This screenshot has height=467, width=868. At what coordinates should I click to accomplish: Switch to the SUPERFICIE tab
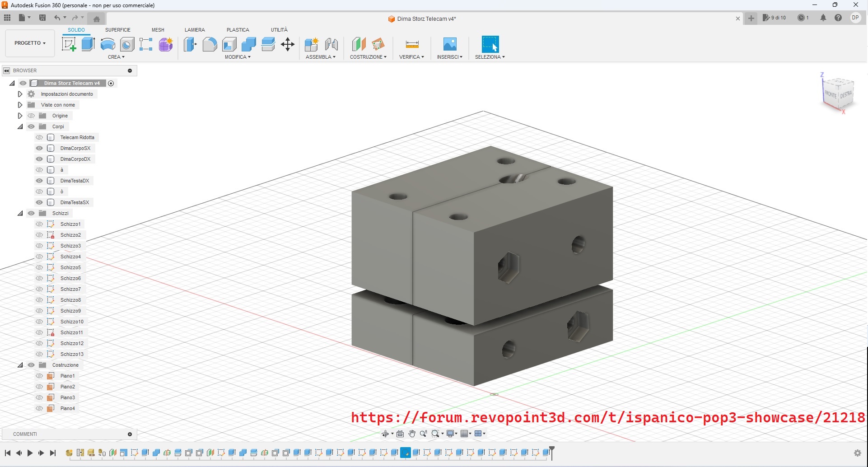(x=118, y=30)
